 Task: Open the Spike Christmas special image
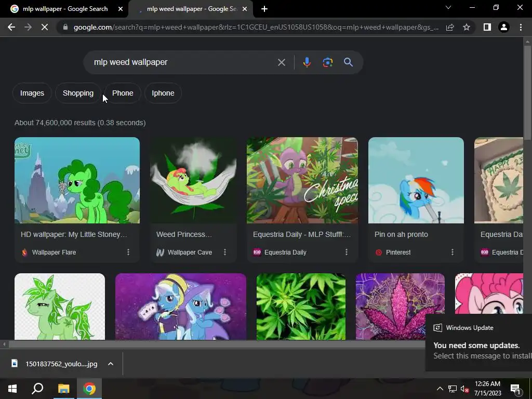tap(302, 180)
